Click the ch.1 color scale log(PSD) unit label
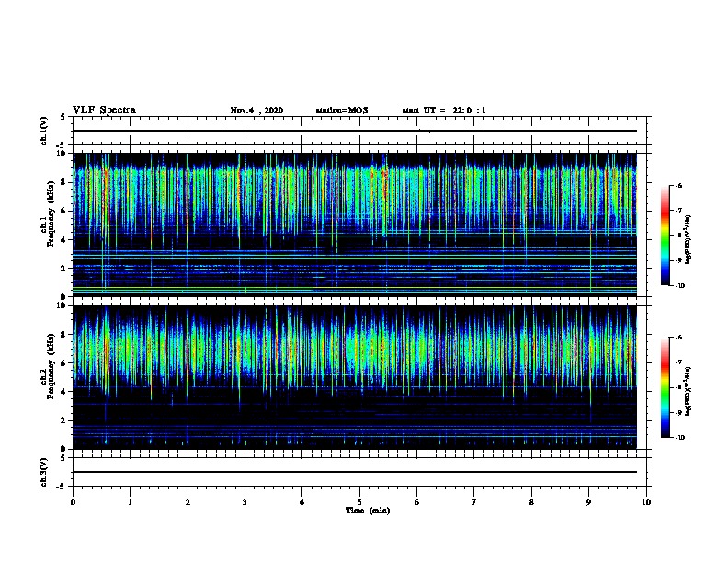 tap(688, 239)
